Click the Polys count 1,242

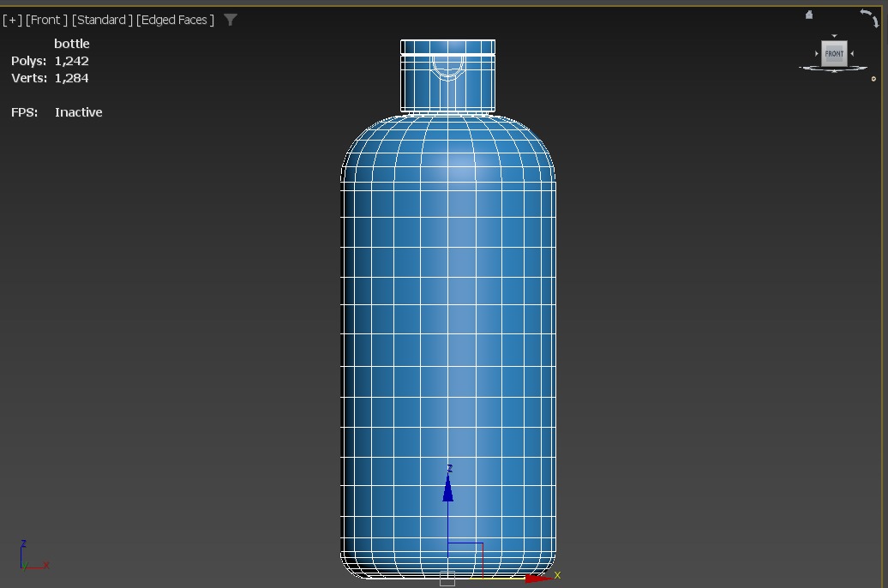click(x=71, y=61)
